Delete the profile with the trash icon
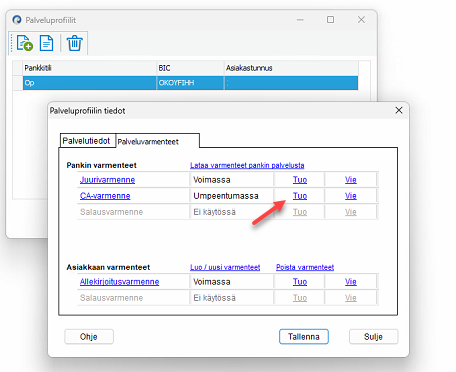 (74, 43)
